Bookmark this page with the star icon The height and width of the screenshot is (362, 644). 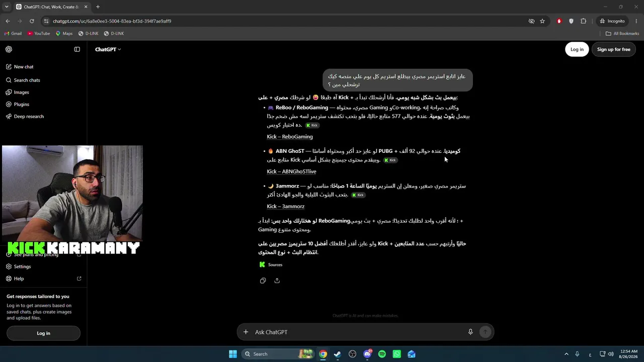coord(542,21)
